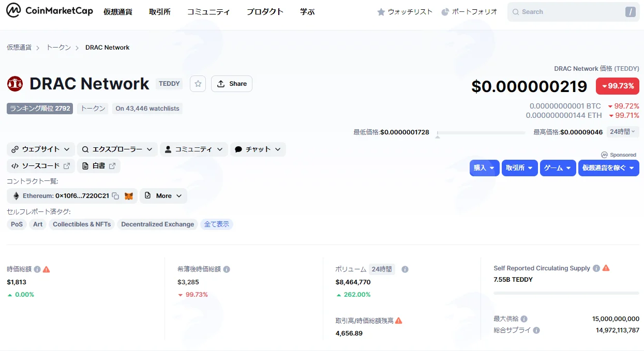Viewport: 644px width, 351px height.
Task: Click the circulating supply progress bar
Action: (x=566, y=293)
